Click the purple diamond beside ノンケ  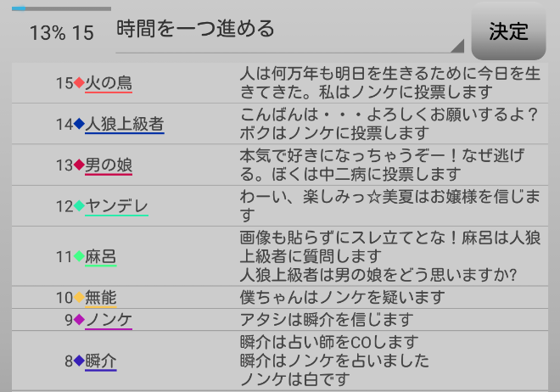pos(80,320)
